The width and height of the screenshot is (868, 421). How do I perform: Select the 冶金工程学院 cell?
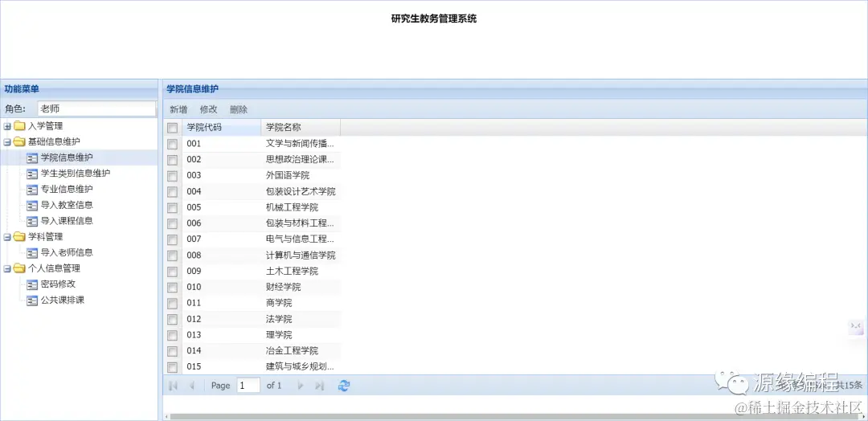(x=301, y=351)
